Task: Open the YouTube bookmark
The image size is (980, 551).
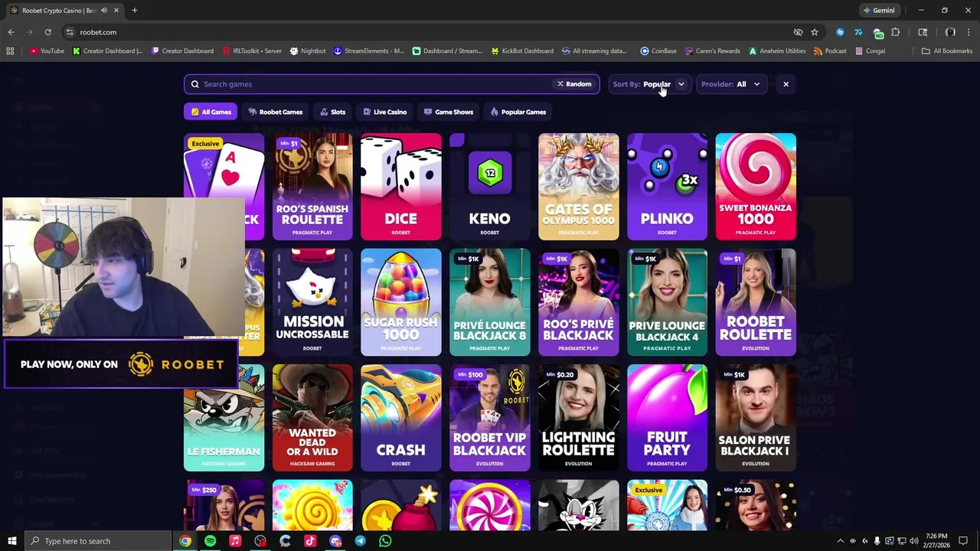Action: point(47,51)
